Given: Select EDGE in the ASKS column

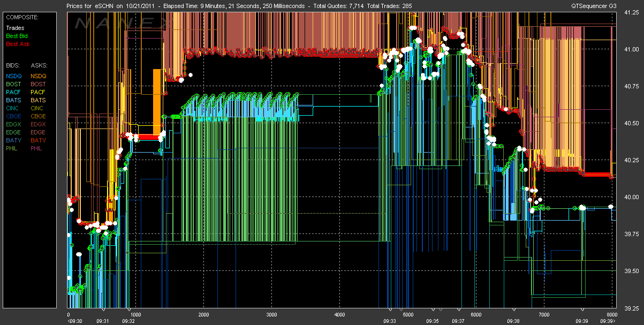Looking at the screenshot, I should click(x=39, y=132).
